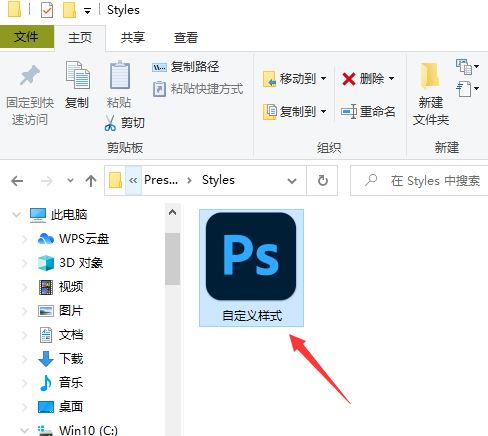Open the address bar history dropdown
488x436 pixels.
(292, 181)
